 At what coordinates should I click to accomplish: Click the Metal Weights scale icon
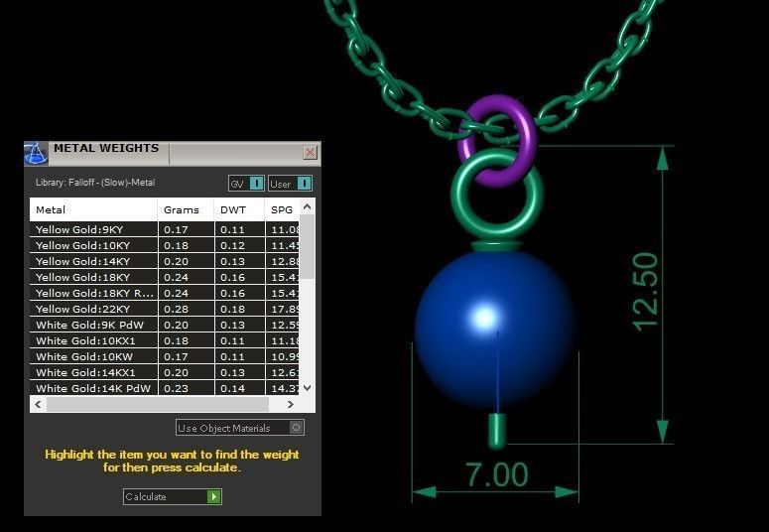(x=36, y=154)
